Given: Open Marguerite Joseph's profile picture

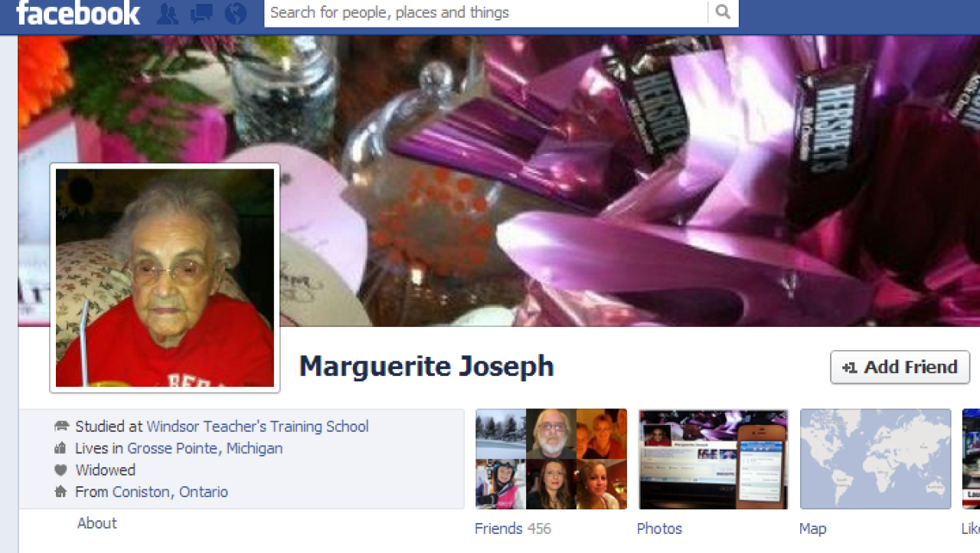Looking at the screenshot, I should (x=165, y=277).
